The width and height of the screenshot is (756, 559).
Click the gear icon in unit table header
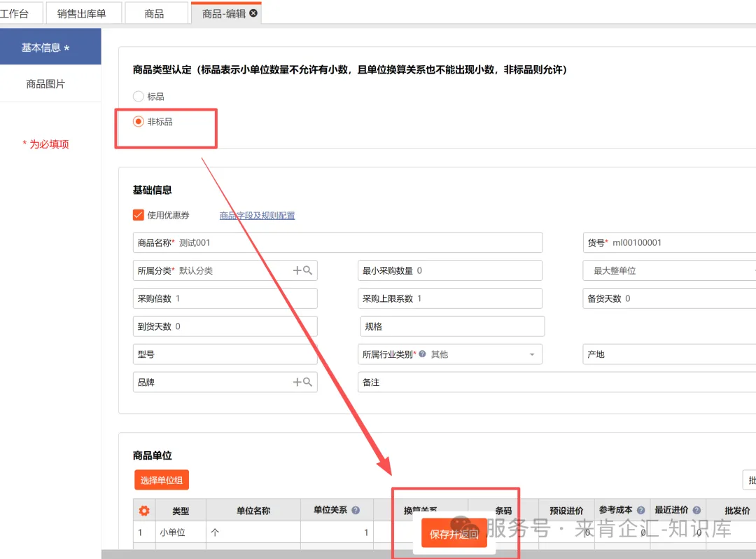(x=145, y=511)
